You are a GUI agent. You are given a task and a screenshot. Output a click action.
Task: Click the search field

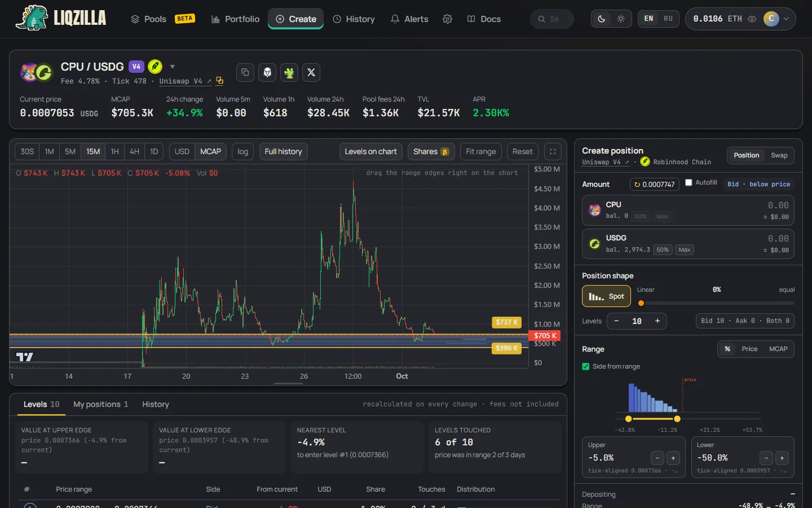point(551,19)
